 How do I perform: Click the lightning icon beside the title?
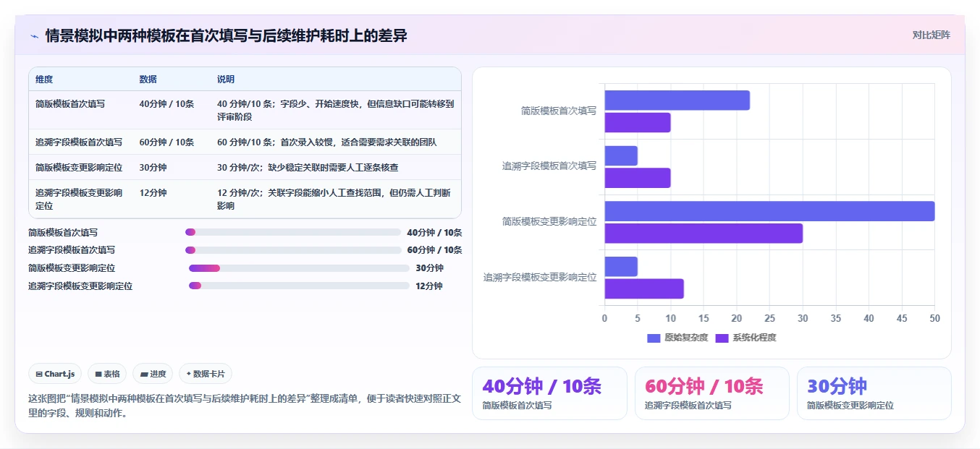[34, 36]
